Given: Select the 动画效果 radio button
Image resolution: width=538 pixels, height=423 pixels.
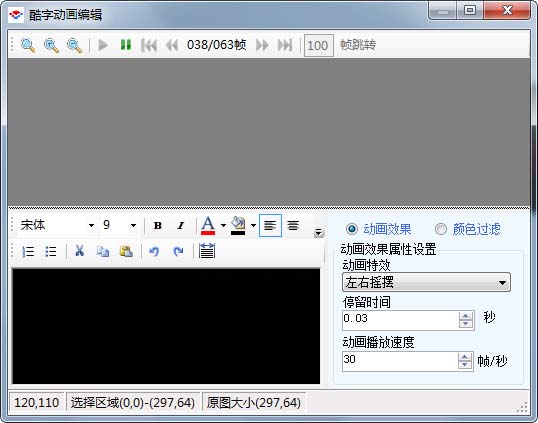Looking at the screenshot, I should (352, 229).
